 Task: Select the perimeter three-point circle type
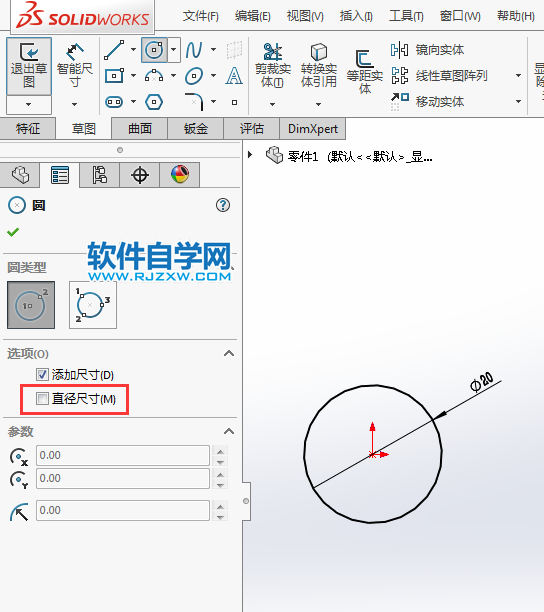[93, 305]
